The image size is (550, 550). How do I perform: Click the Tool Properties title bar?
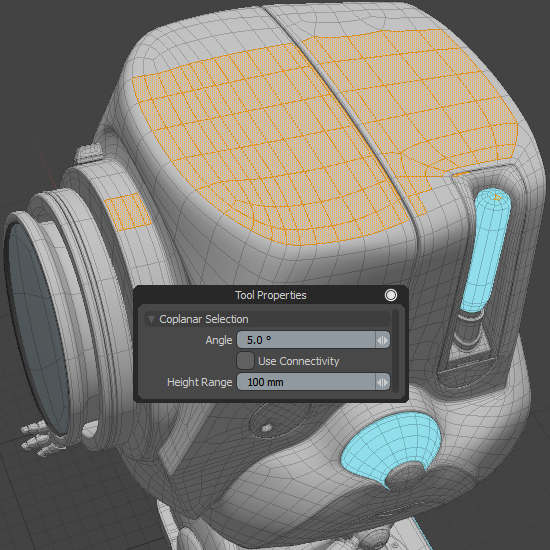pos(270,295)
